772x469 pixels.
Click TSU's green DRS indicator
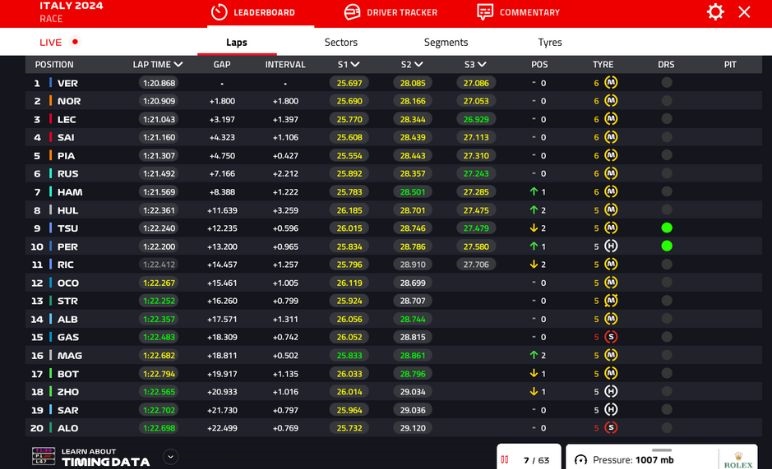click(x=666, y=228)
